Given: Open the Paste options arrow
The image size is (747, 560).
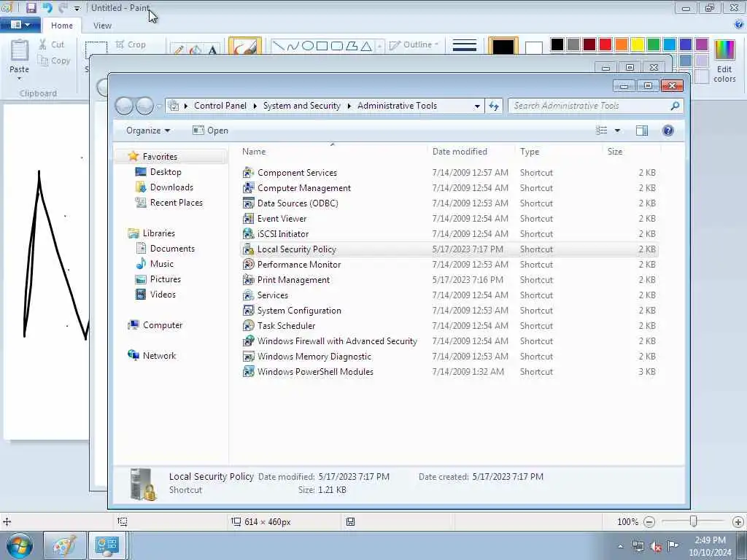Looking at the screenshot, I should click(20, 78).
